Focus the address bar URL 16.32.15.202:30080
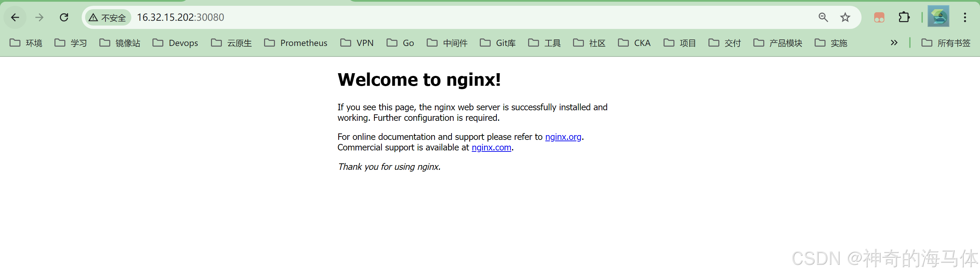 [180, 17]
